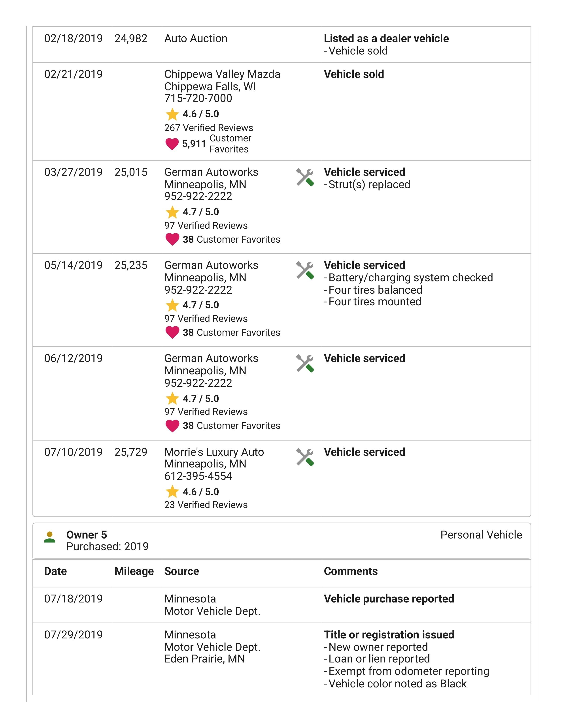Open the Morrie's Luxury Auto name link
The width and height of the screenshot is (563, 728).
point(214,452)
